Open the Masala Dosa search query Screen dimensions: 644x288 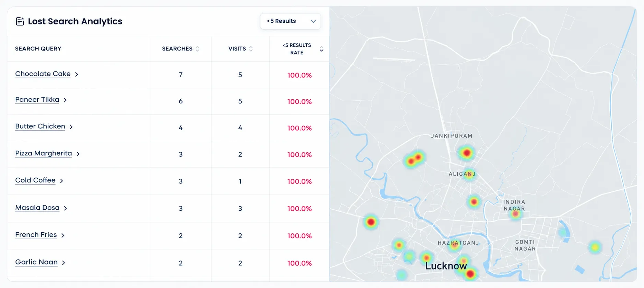[x=37, y=208]
